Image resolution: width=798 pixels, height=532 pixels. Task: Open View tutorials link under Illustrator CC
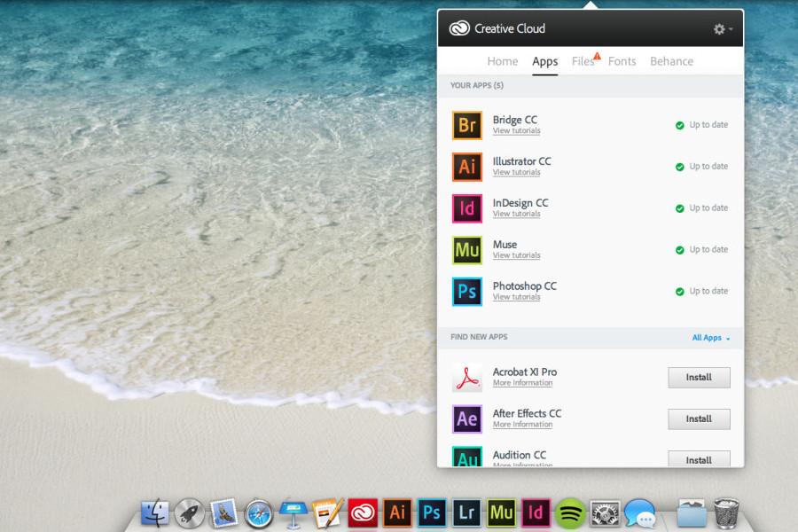pyautogui.click(x=517, y=173)
